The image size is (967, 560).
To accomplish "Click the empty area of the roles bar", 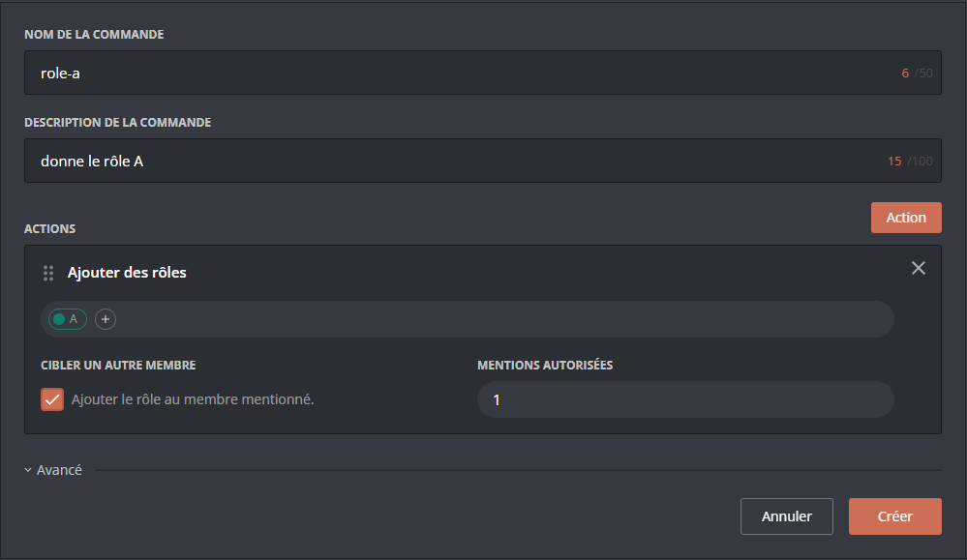I will 503,319.
